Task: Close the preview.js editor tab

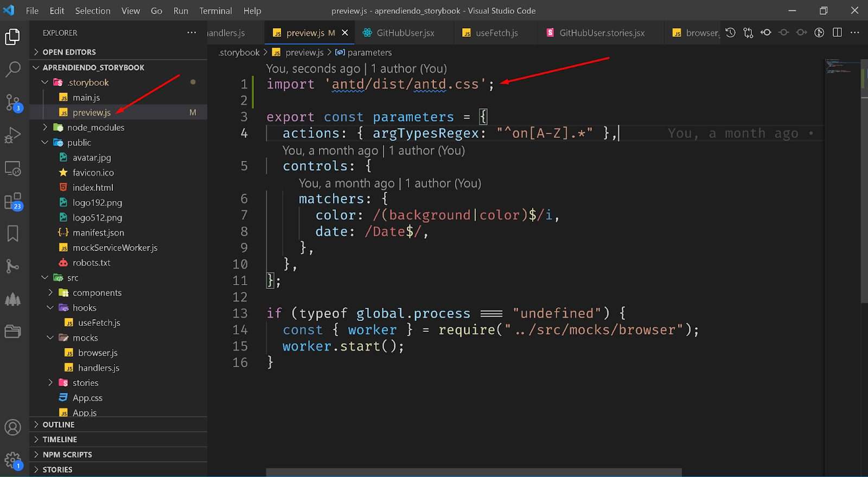Action: 345,33
